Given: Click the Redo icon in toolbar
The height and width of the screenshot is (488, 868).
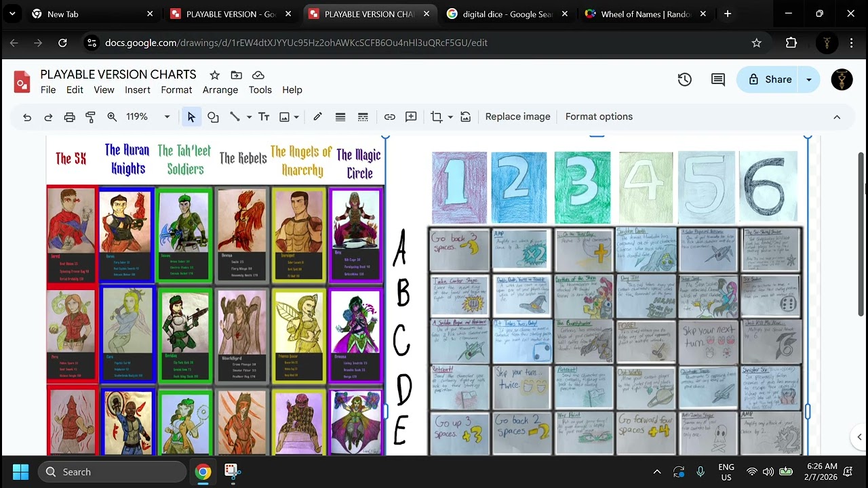Looking at the screenshot, I should (x=48, y=117).
